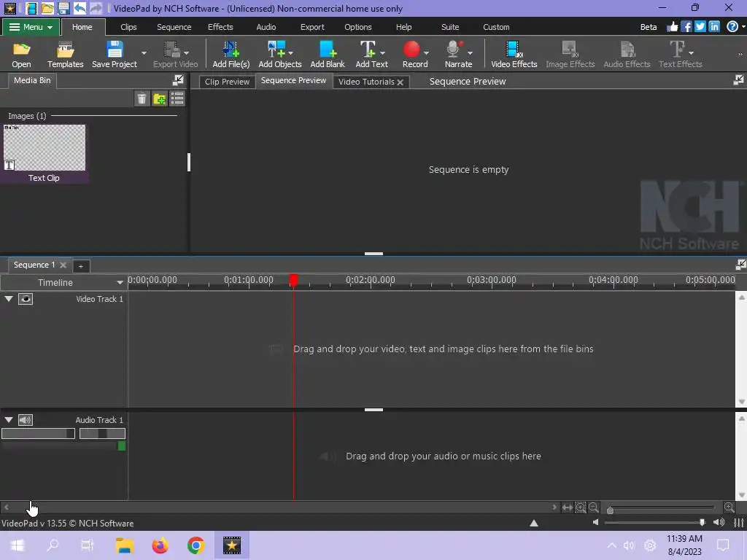Expand the Record dropdown arrow
Image resolution: width=747 pixels, height=560 pixels.
pos(426,53)
